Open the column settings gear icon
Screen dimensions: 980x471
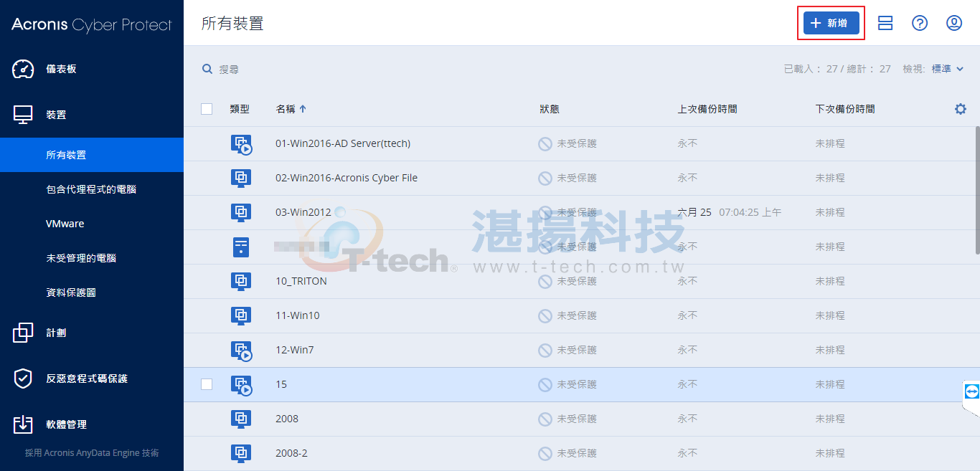[x=961, y=109]
